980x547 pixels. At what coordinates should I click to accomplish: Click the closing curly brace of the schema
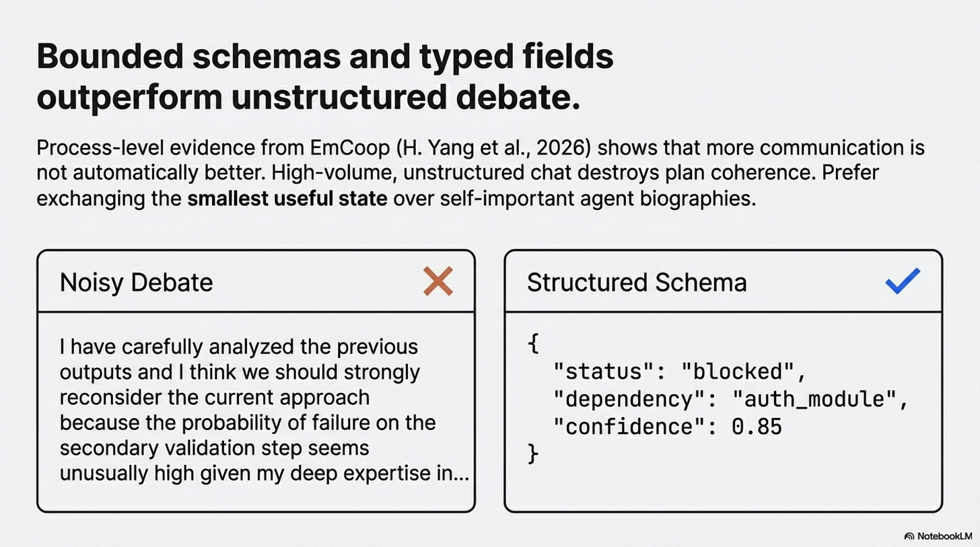pyautogui.click(x=533, y=454)
